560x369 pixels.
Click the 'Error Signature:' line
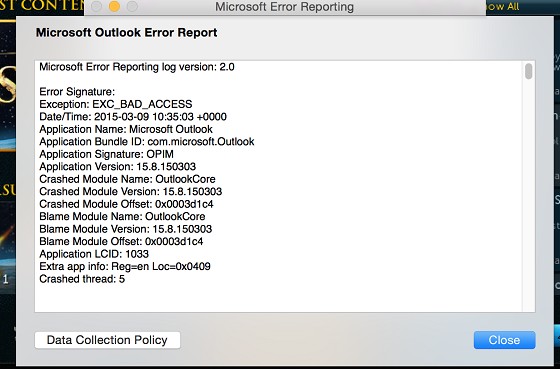click(x=77, y=92)
